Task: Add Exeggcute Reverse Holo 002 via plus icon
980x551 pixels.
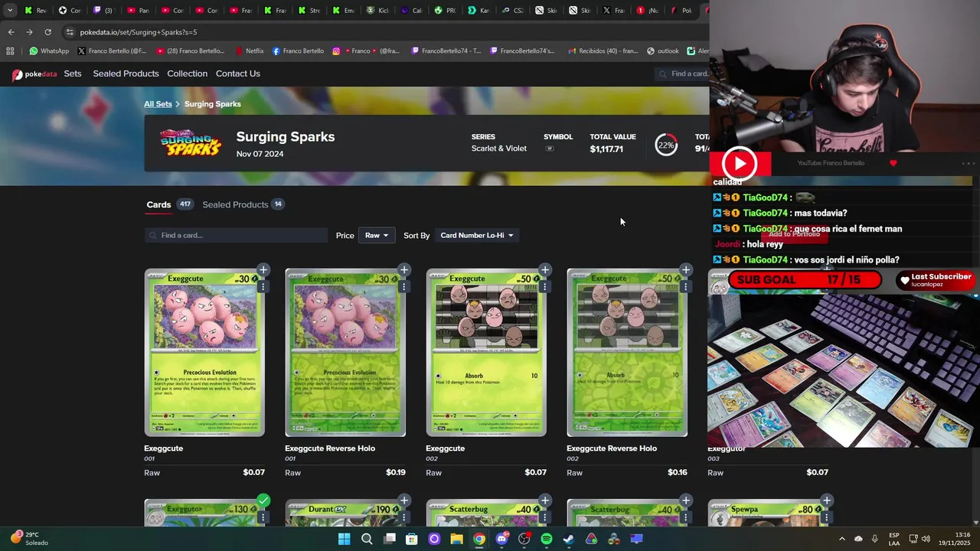Action: click(x=685, y=270)
